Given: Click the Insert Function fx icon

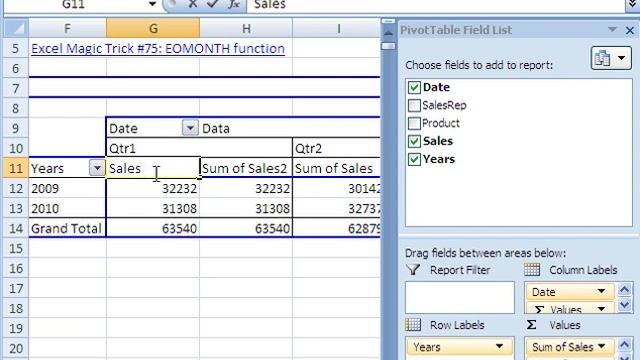Looking at the screenshot, I should (x=233, y=4).
